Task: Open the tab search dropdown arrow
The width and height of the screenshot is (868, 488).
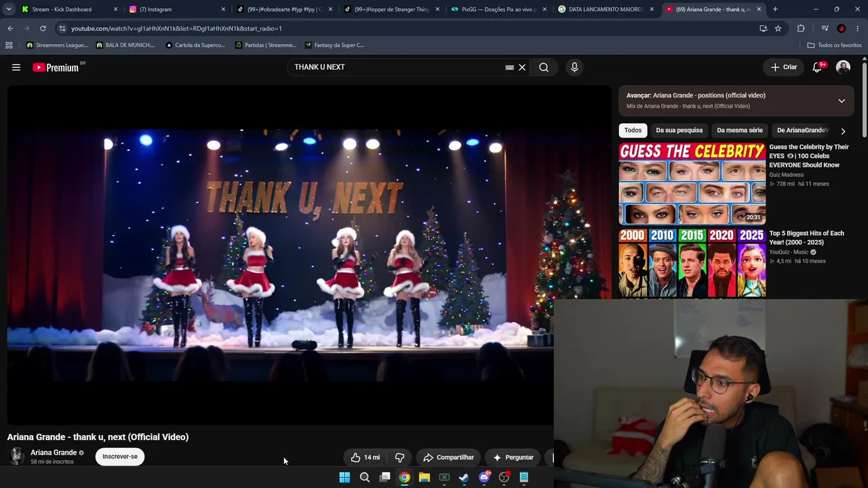Action: pyautogui.click(x=9, y=9)
